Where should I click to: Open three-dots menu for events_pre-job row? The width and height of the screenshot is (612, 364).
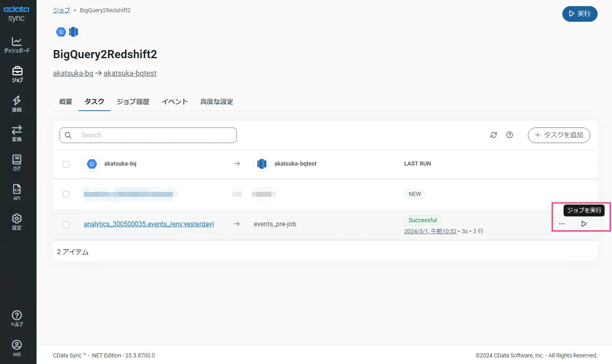coord(562,224)
